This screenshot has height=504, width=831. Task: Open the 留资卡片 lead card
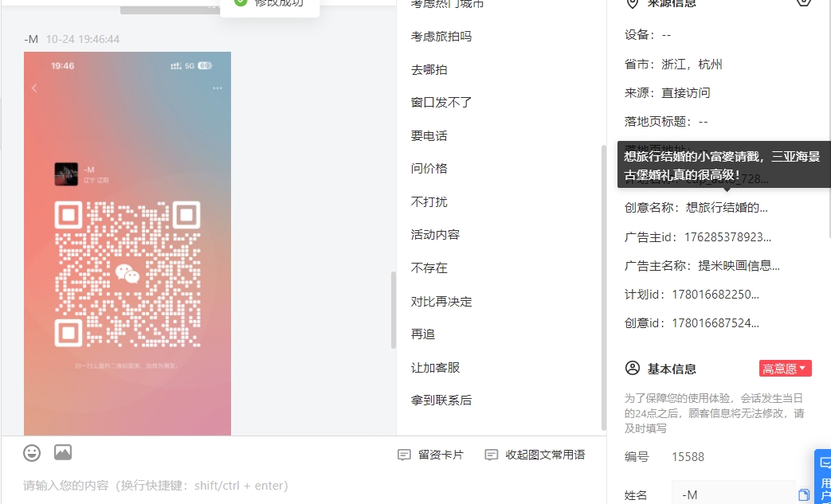(430, 455)
